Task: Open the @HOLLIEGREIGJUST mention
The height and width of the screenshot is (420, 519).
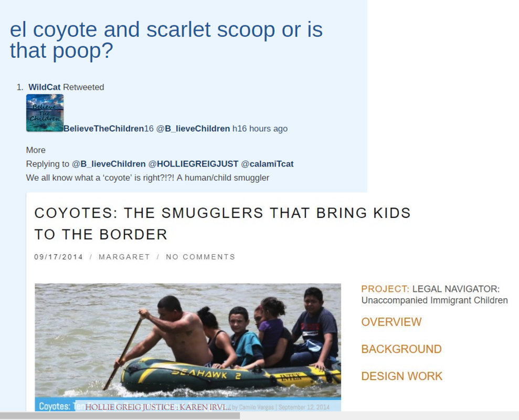Action: click(193, 164)
